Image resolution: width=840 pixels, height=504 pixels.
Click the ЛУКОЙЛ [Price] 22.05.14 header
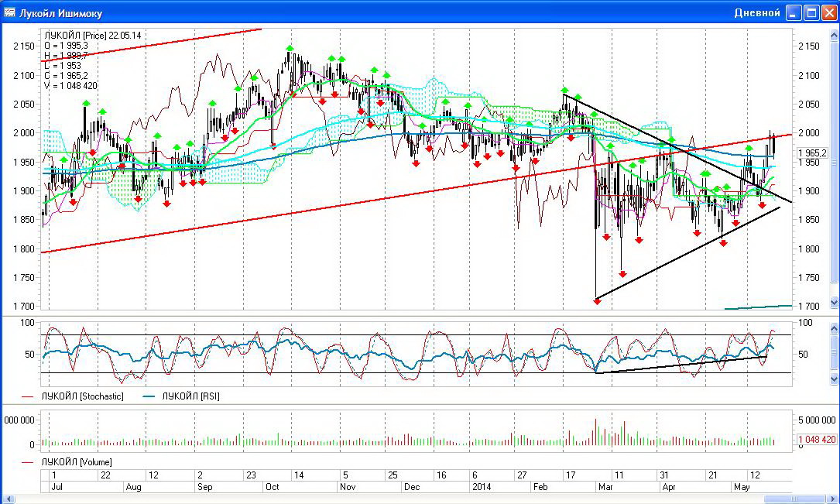point(93,36)
